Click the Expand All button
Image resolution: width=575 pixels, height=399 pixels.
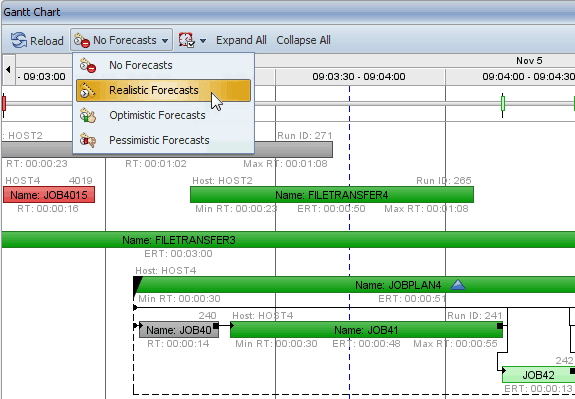(241, 40)
